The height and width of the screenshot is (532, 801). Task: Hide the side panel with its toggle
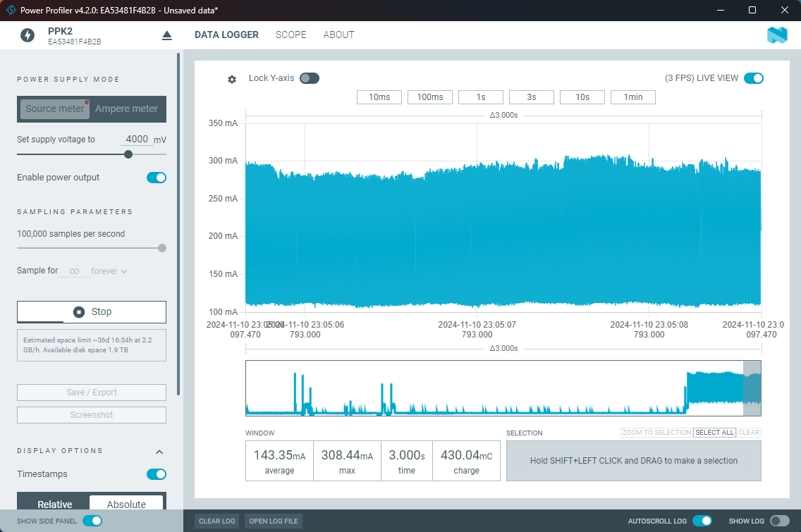pos(92,521)
